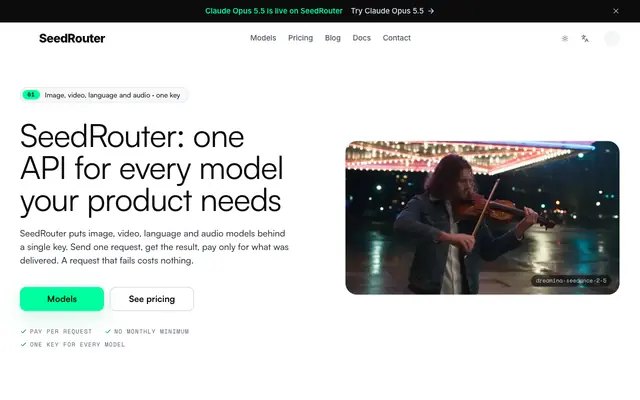Click the green Claude Opus 5.5 announcement text
Viewport: 640px width, 400px height.
coord(273,11)
